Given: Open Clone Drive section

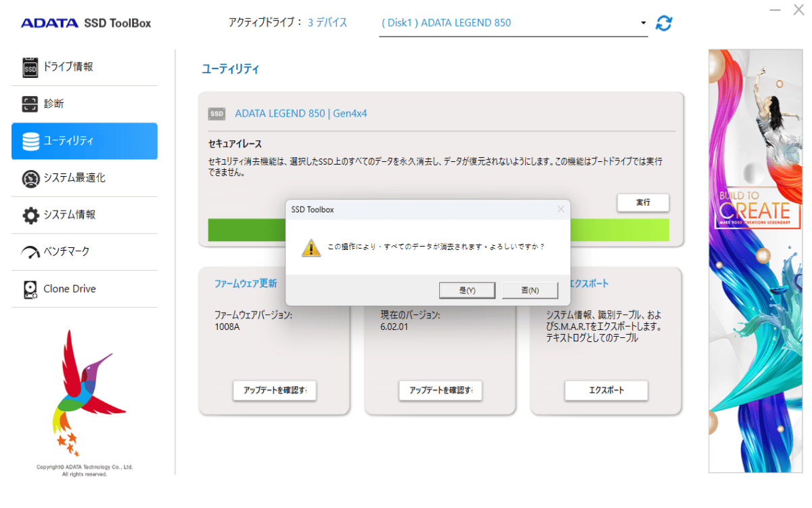Looking at the screenshot, I should click(85, 289).
